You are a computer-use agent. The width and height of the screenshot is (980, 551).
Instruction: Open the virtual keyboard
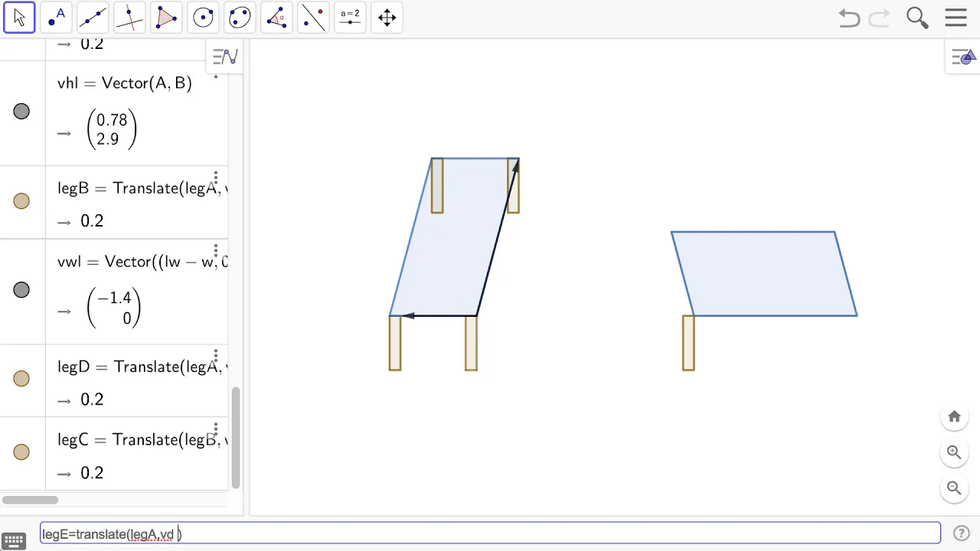coord(15,543)
